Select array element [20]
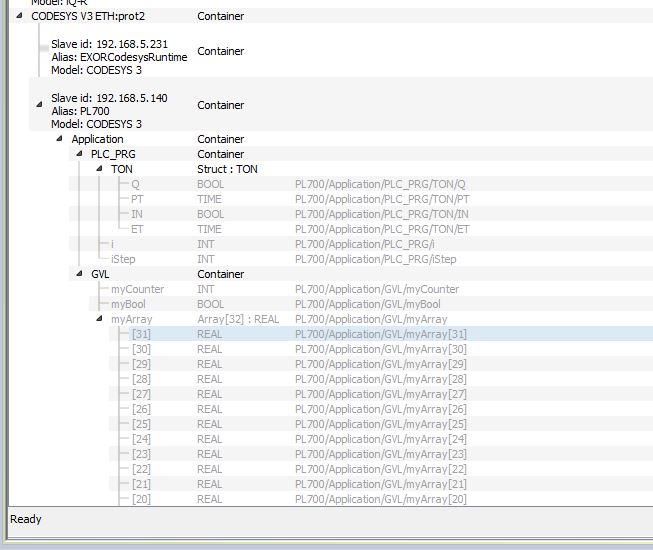 [141, 499]
